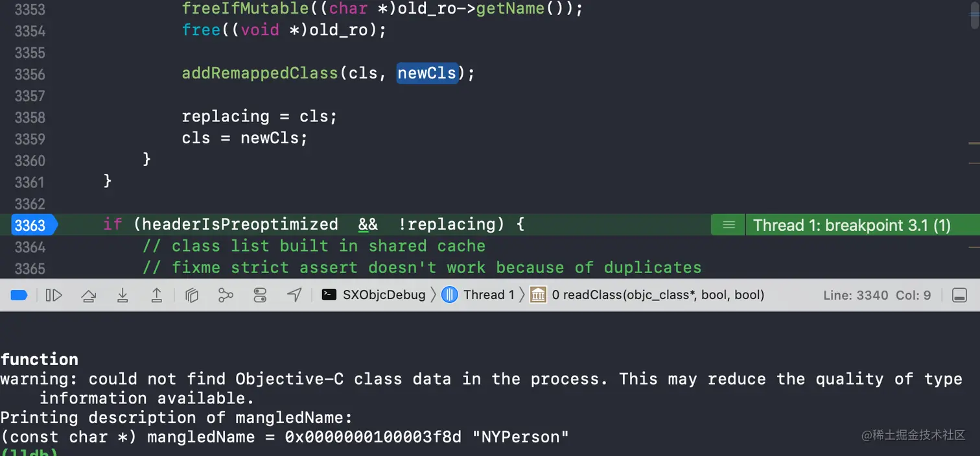Click the comment "class list built in shared cache"

click(x=314, y=246)
